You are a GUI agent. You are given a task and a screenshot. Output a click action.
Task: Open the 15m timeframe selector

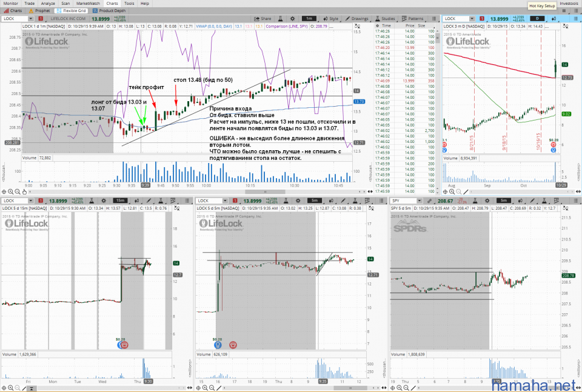(120, 201)
